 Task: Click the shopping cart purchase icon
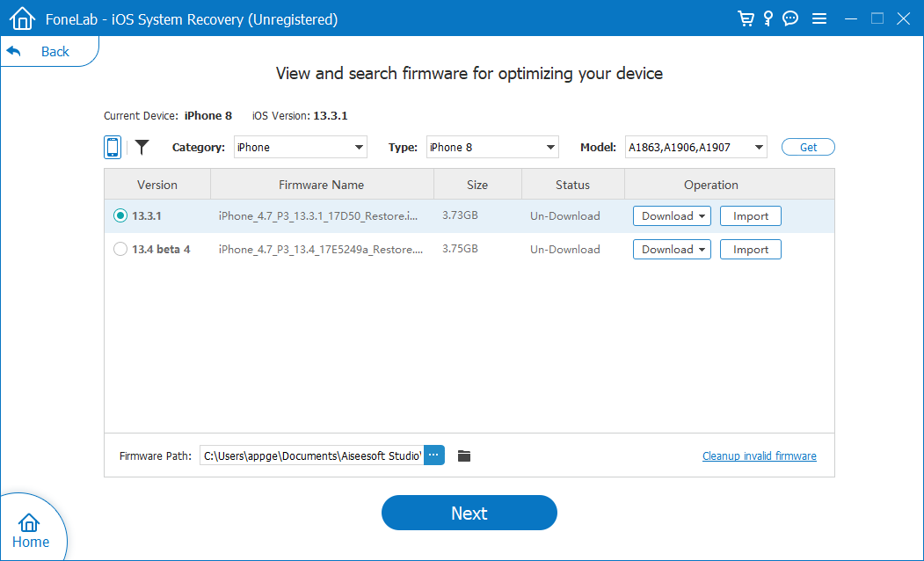pos(746,18)
